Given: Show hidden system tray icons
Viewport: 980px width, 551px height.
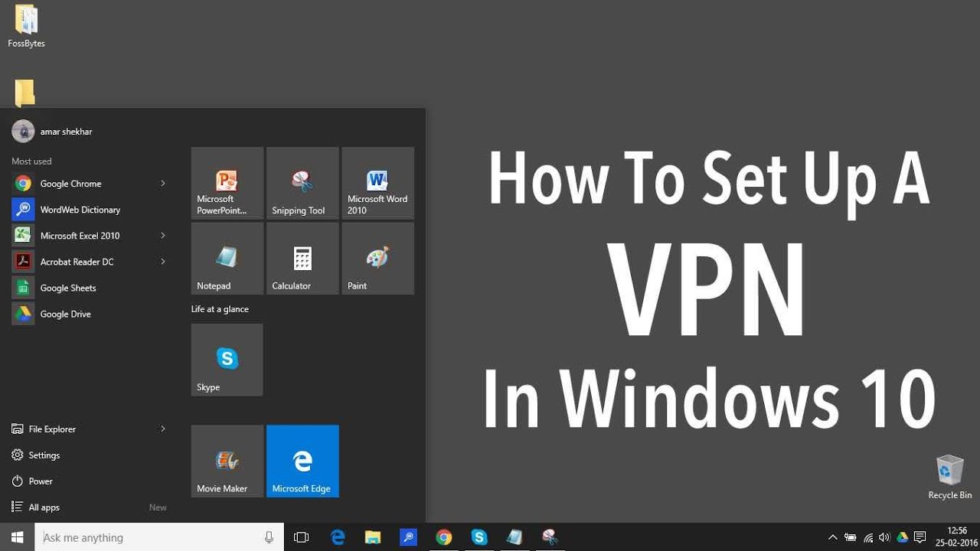Looking at the screenshot, I should click(833, 537).
